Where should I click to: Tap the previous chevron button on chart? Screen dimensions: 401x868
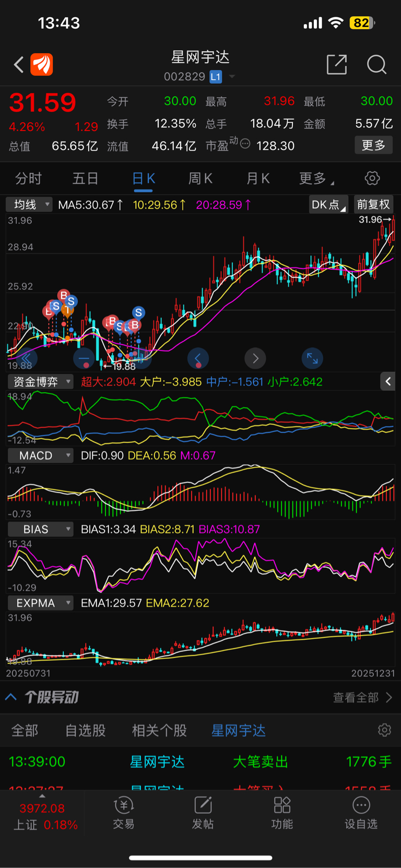[x=198, y=358]
